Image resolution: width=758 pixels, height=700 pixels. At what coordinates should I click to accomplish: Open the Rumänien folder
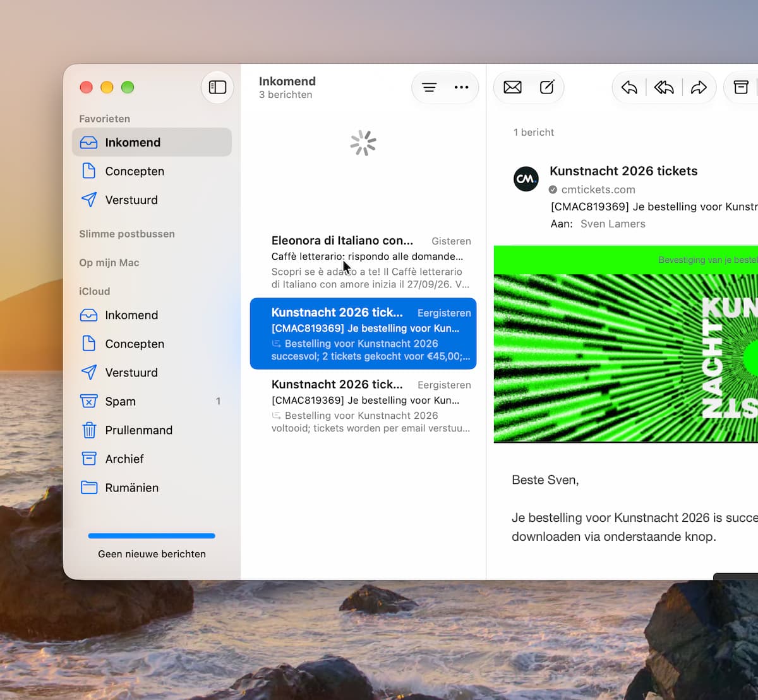pos(152,487)
